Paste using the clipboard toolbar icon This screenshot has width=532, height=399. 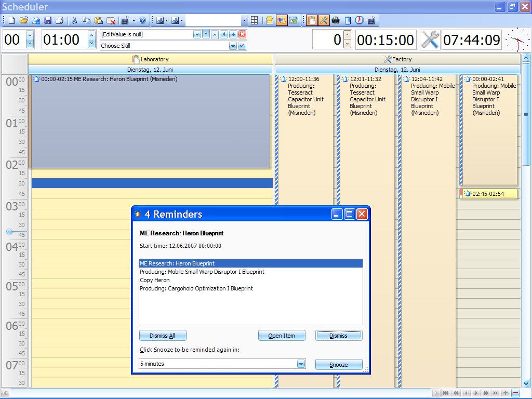click(x=98, y=21)
